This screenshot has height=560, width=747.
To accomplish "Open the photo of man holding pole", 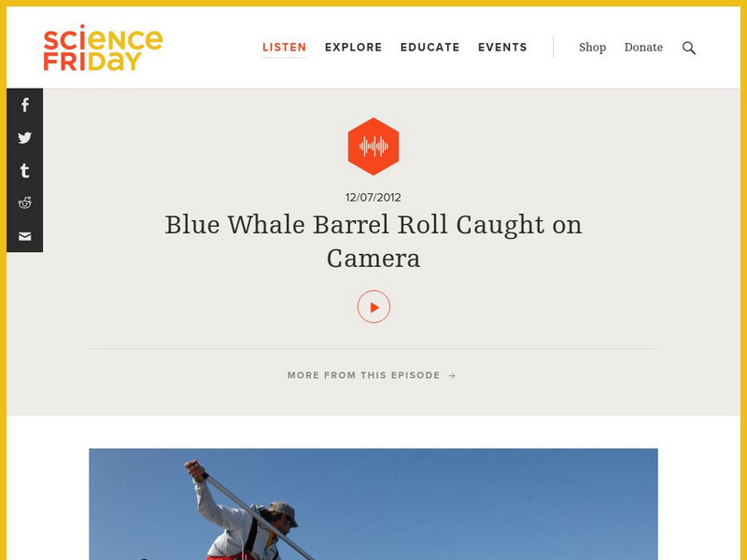I will point(373,504).
